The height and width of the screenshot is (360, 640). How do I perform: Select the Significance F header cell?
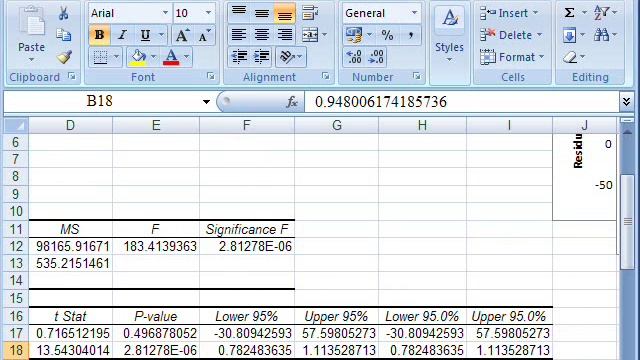[x=247, y=229]
